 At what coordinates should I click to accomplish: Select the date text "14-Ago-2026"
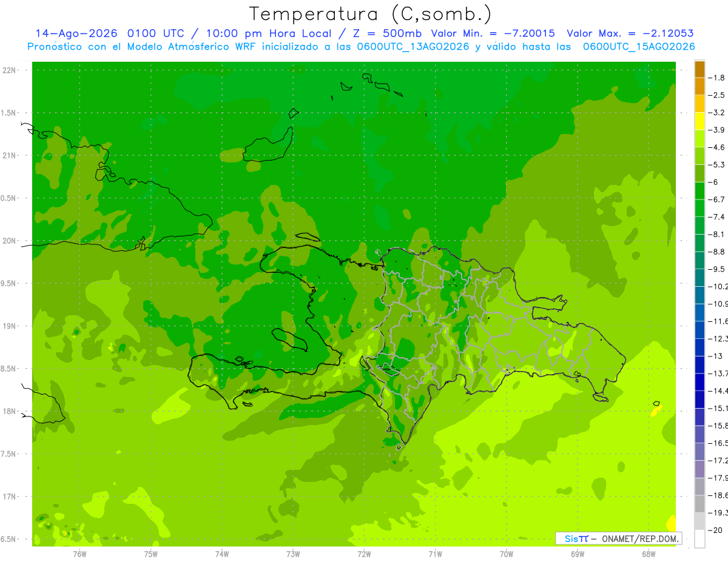(78, 33)
